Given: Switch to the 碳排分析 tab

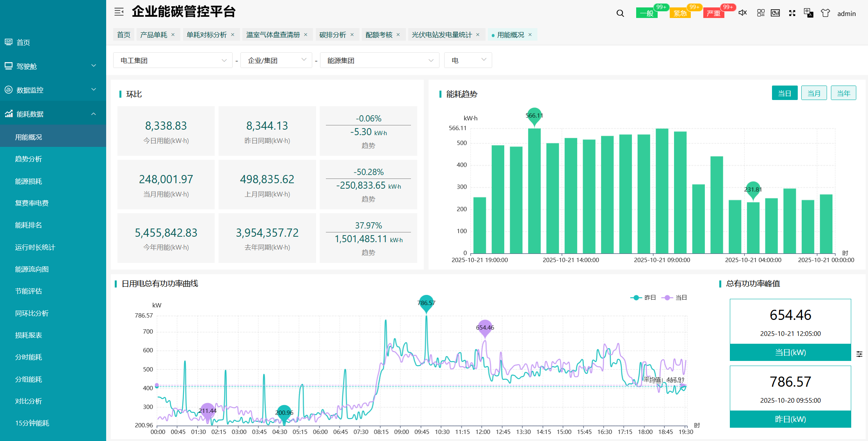Looking at the screenshot, I should pos(333,35).
